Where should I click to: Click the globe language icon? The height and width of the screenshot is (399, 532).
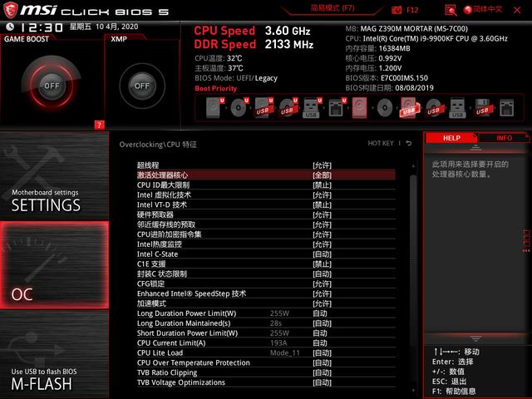click(468, 10)
